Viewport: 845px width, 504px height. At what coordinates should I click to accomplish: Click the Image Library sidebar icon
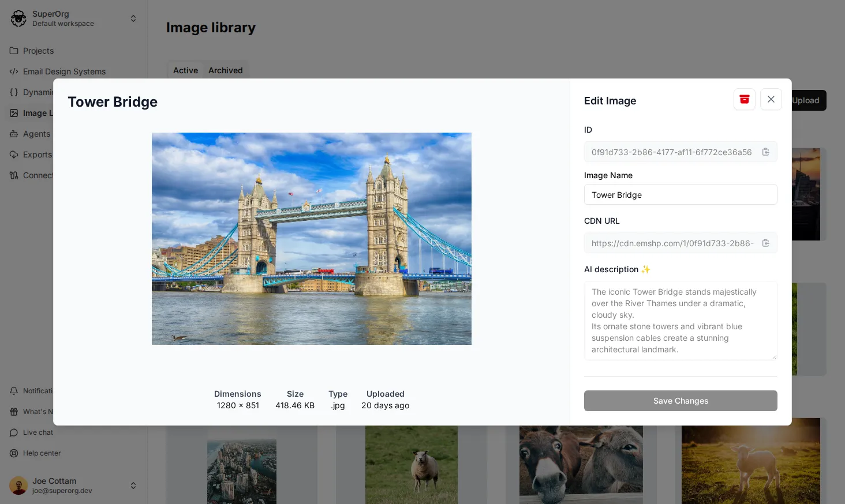click(14, 113)
